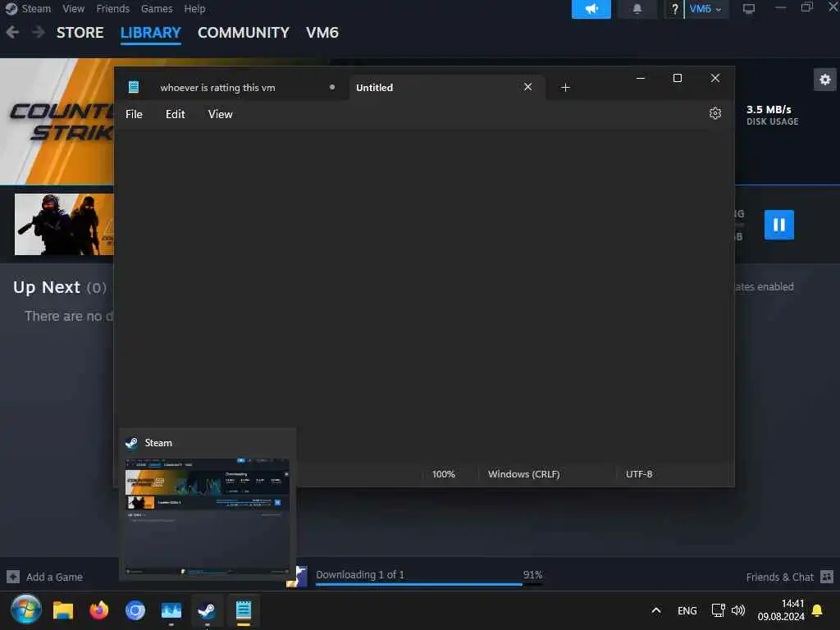Expand the hidden system tray icons
The width and height of the screenshot is (840, 630).
(655, 610)
